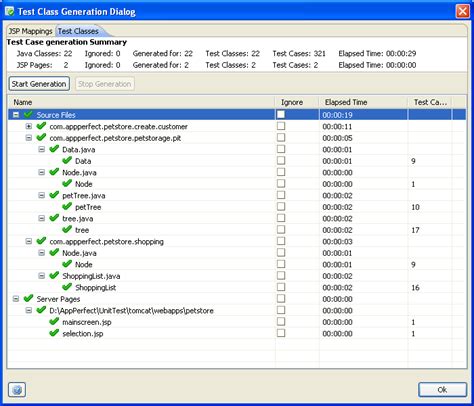
Task: Tick Ignore checkbox for selection.jsp
Action: coord(281,333)
